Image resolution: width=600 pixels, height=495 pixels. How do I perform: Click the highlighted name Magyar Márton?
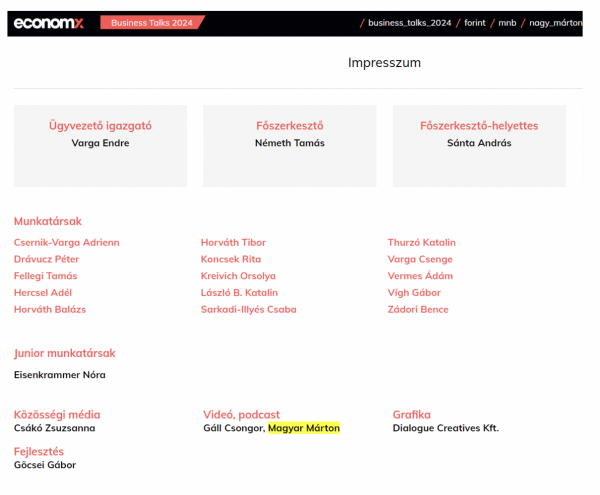click(304, 428)
